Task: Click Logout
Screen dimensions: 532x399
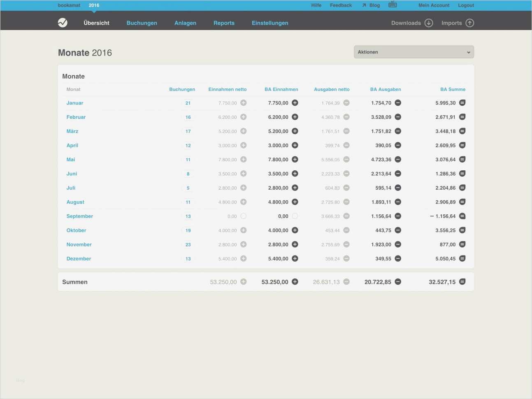Action: point(466,5)
